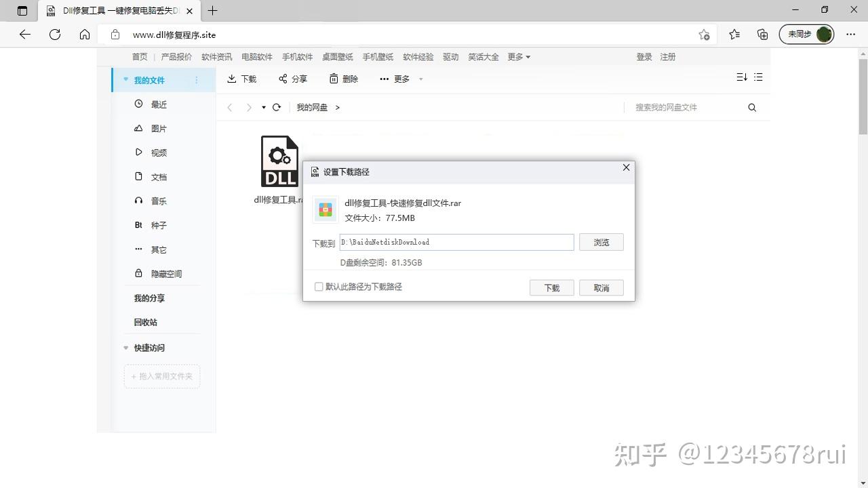Open 电脑软件 in the site navigation
The height and width of the screenshot is (488, 868).
tap(257, 57)
